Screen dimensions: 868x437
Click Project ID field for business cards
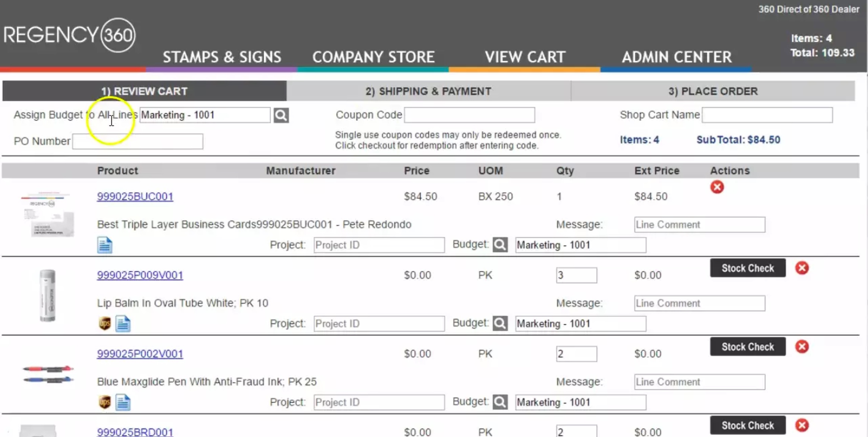[379, 245]
